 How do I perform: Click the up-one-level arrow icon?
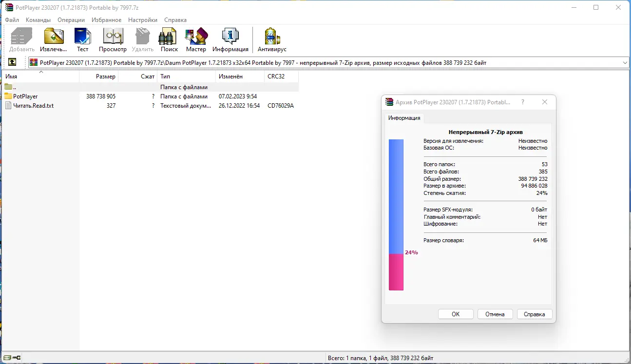12,62
